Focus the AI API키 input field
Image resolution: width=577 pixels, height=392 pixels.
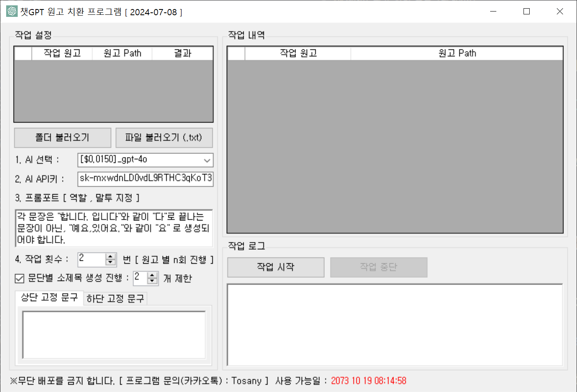click(x=145, y=179)
